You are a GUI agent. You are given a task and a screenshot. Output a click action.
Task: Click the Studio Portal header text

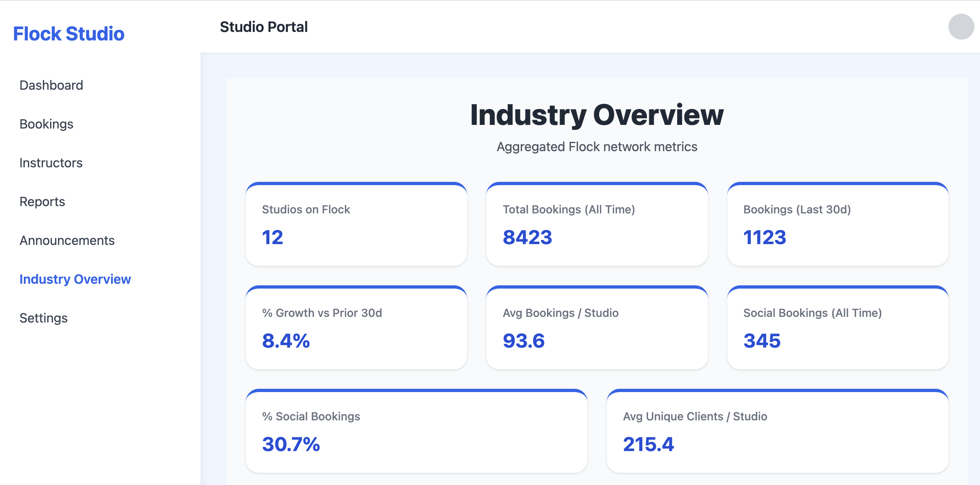point(264,27)
